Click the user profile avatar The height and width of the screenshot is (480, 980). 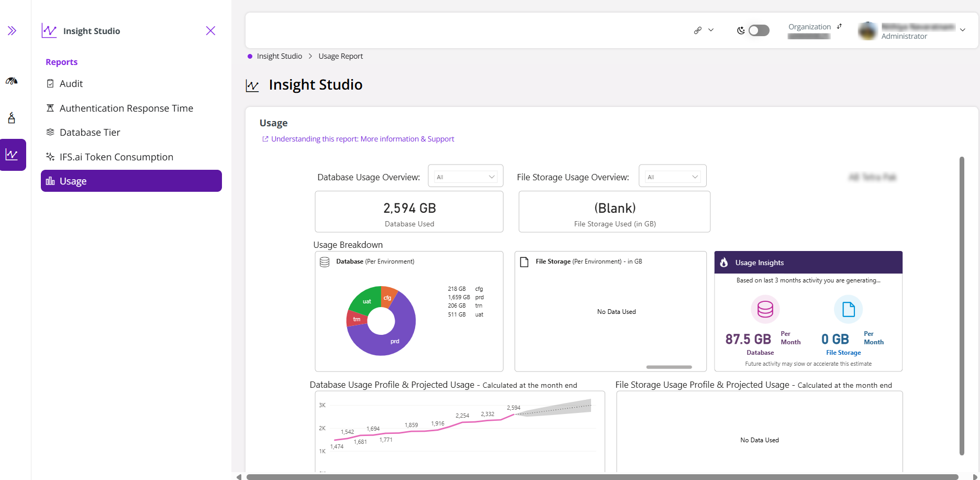(867, 31)
